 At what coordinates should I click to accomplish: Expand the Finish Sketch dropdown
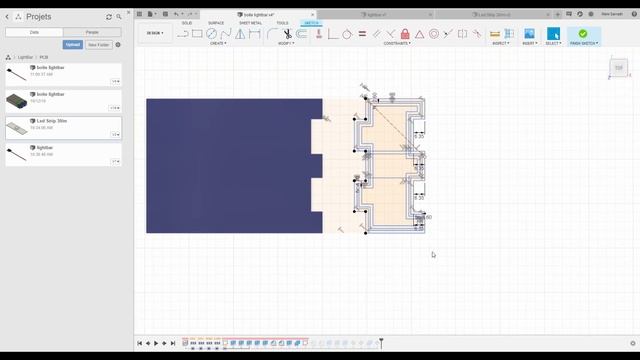pos(584,43)
